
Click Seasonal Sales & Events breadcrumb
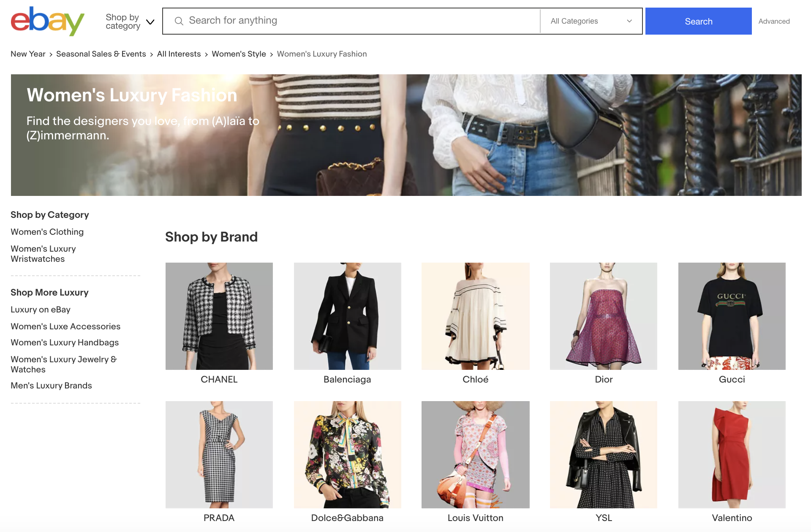[101, 54]
